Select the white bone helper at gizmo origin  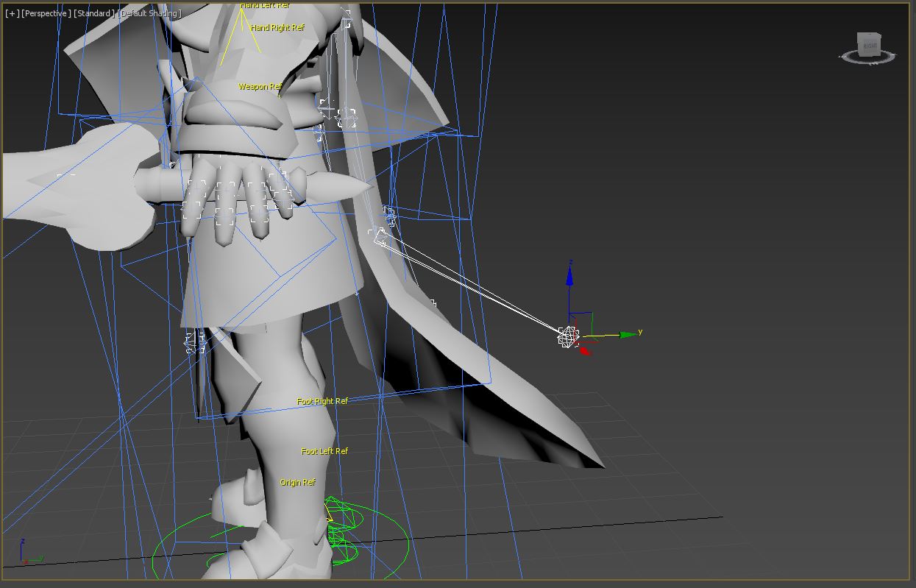tap(567, 338)
